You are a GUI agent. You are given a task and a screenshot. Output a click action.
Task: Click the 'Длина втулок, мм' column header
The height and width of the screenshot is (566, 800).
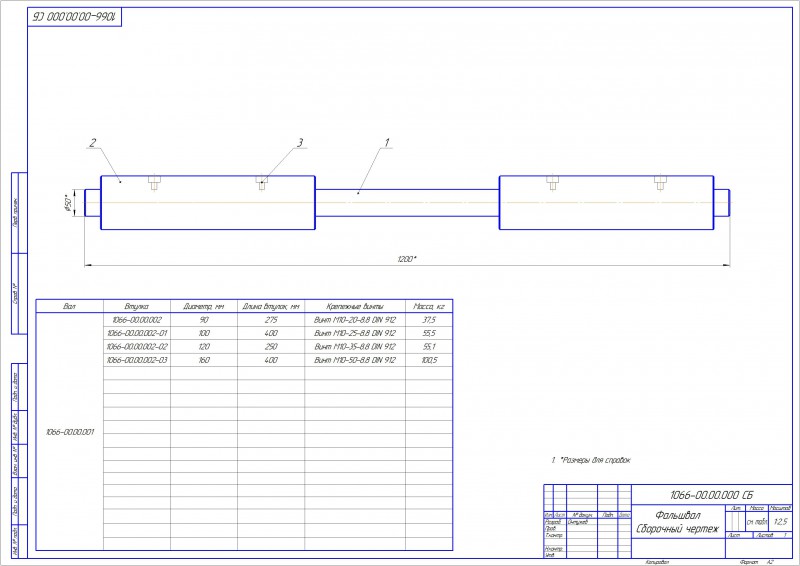[x=271, y=306]
